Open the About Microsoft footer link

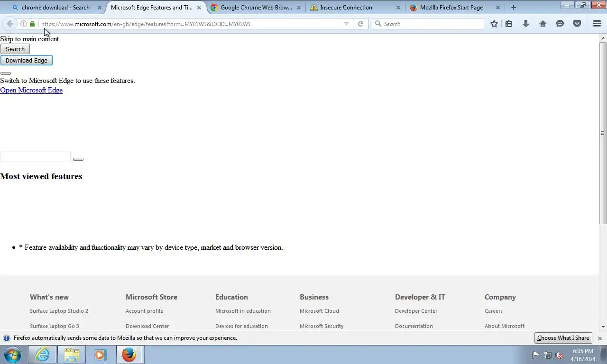pos(505,326)
